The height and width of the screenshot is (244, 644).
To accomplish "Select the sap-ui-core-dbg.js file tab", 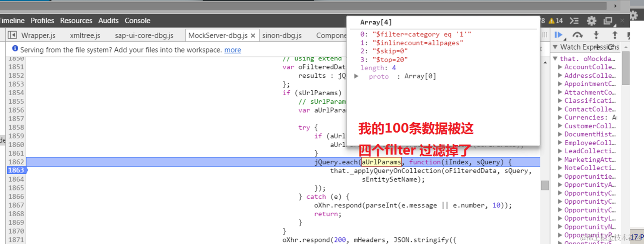I will 144,35.
